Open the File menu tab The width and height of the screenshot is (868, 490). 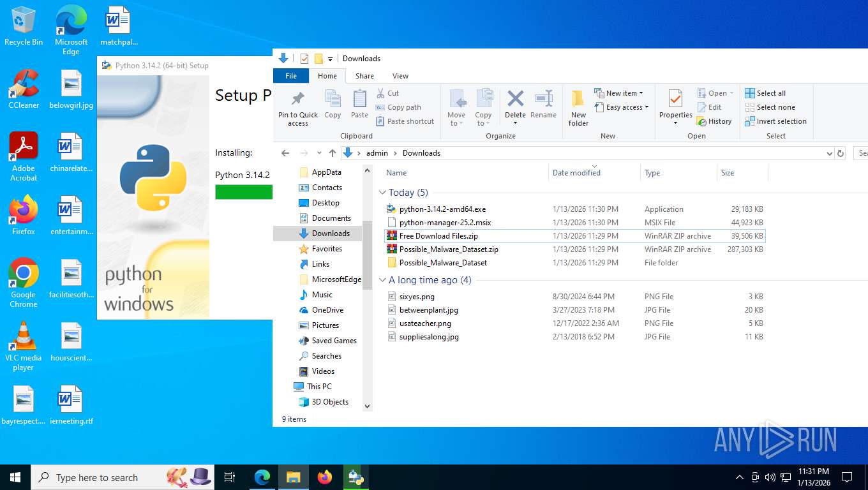tap(291, 76)
